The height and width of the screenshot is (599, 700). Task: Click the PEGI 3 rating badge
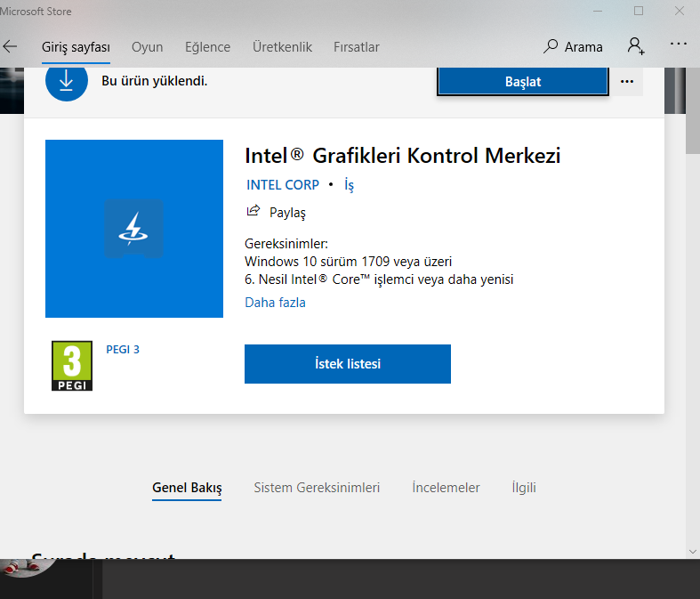coord(72,366)
